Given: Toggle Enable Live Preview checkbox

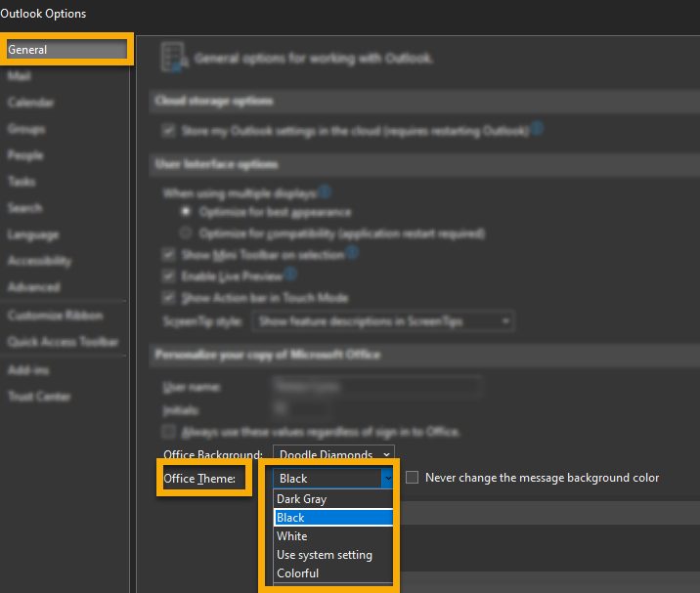Looking at the screenshot, I should [x=169, y=276].
